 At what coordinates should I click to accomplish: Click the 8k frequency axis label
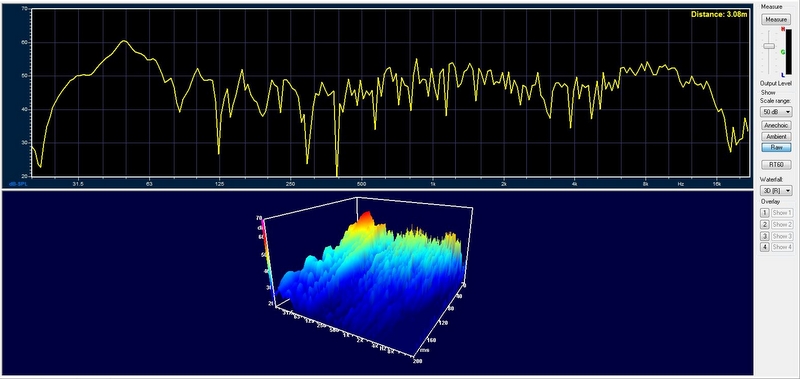point(645,183)
